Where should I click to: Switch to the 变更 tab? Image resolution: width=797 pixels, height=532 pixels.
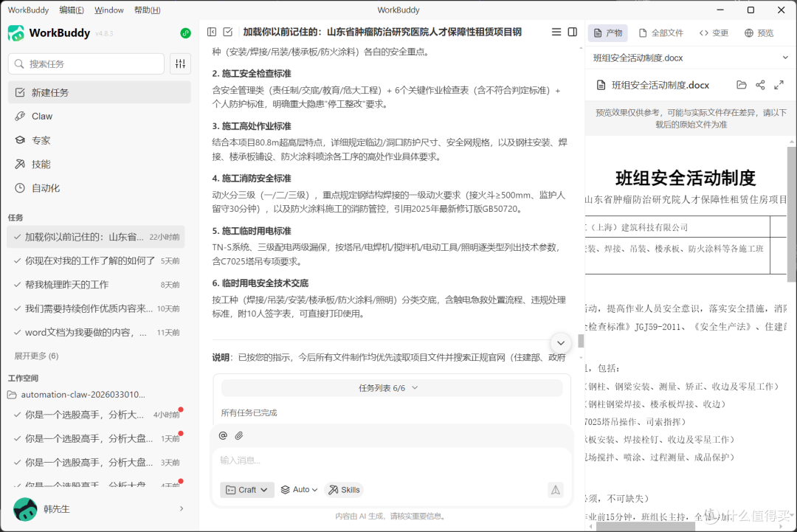coord(714,33)
